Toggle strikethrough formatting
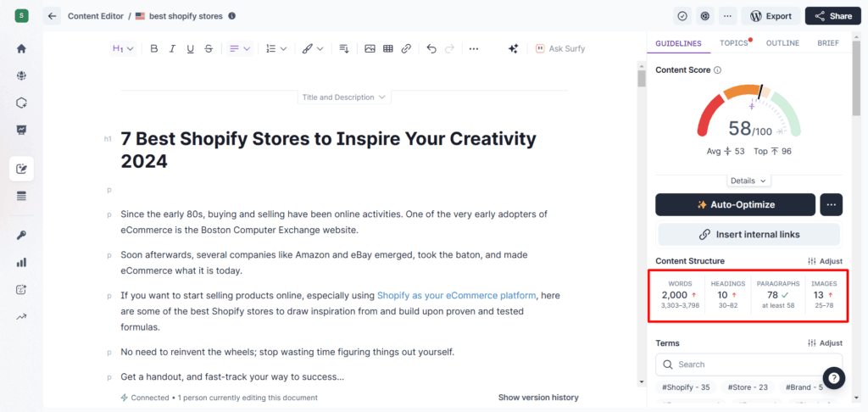868x412 pixels. pyautogui.click(x=209, y=48)
